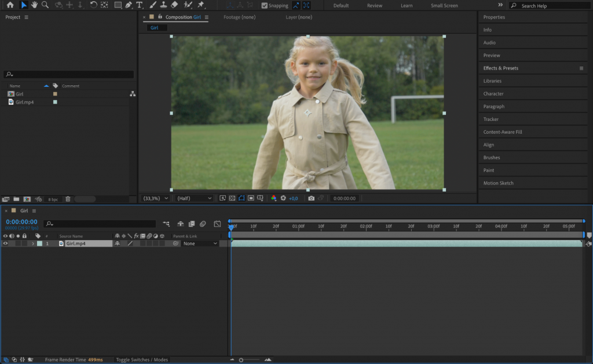Open the Parent & Link None dropdown
Screen dimensions: 593x364
200,243
